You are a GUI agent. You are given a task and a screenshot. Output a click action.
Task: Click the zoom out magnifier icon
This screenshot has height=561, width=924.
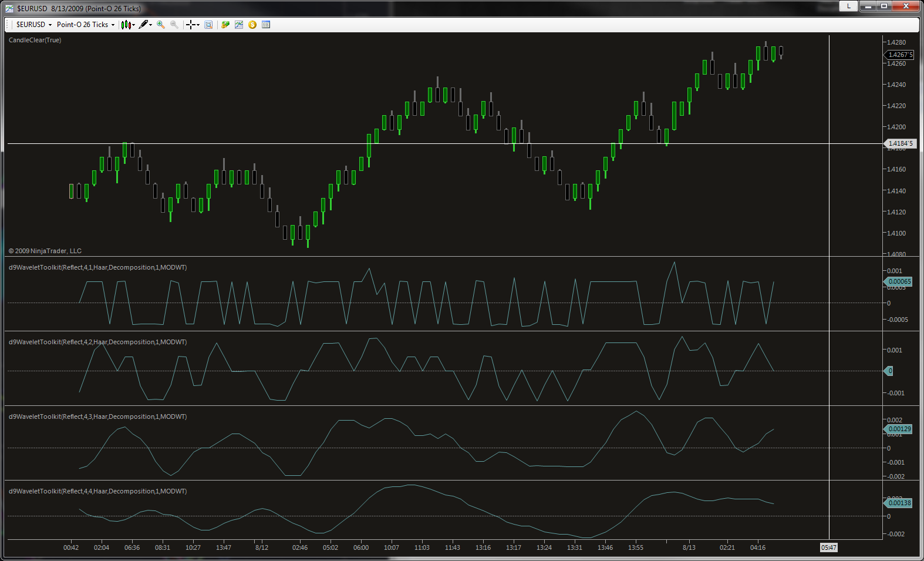tap(174, 25)
